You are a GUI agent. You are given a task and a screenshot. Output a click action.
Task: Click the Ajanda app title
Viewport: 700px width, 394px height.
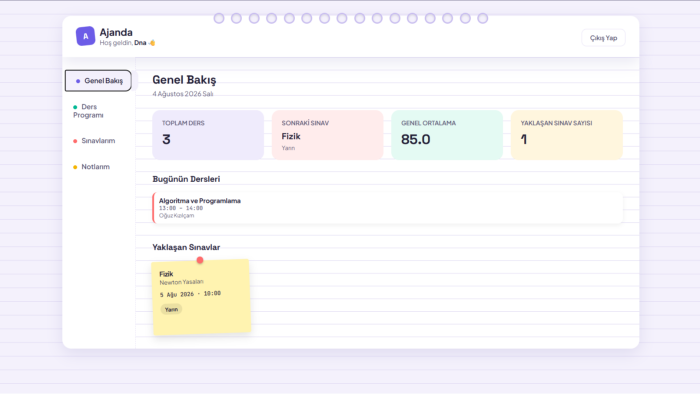click(116, 33)
